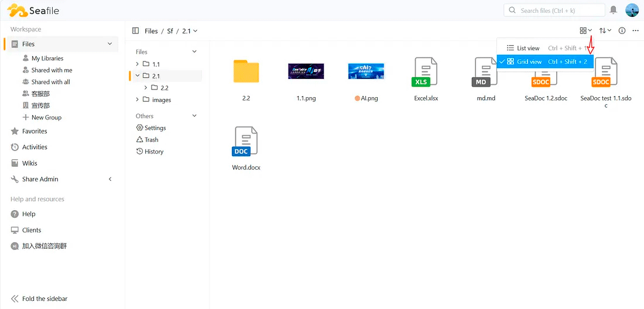Expand images folder in tree
The height and width of the screenshot is (309, 644).
137,99
